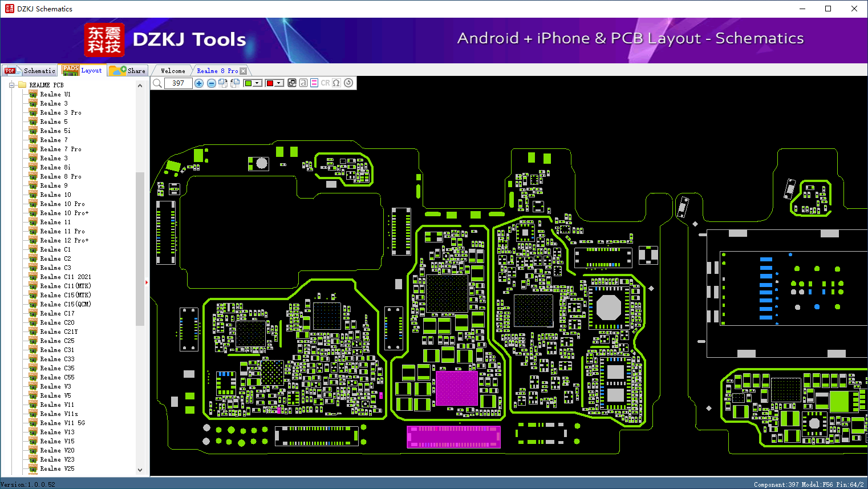Open the Realme 8 Pro tree entry
This screenshot has height=489, width=868.
click(60, 176)
